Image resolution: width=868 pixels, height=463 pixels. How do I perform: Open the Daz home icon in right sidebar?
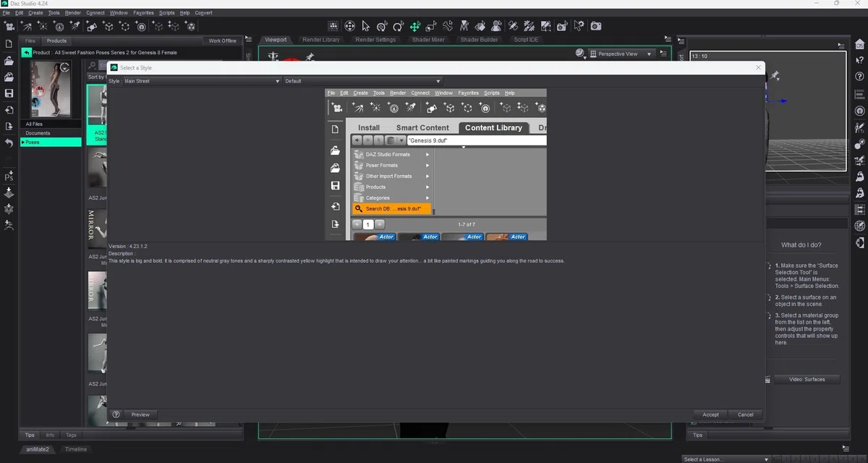pyautogui.click(x=859, y=44)
